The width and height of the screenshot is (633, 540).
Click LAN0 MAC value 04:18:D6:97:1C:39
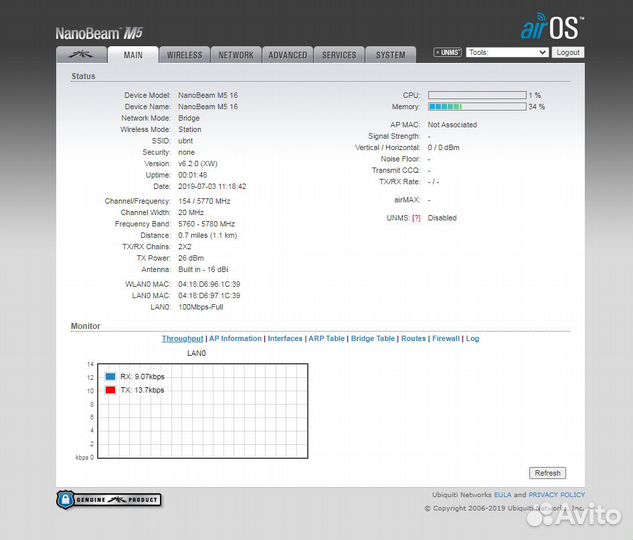click(209, 295)
